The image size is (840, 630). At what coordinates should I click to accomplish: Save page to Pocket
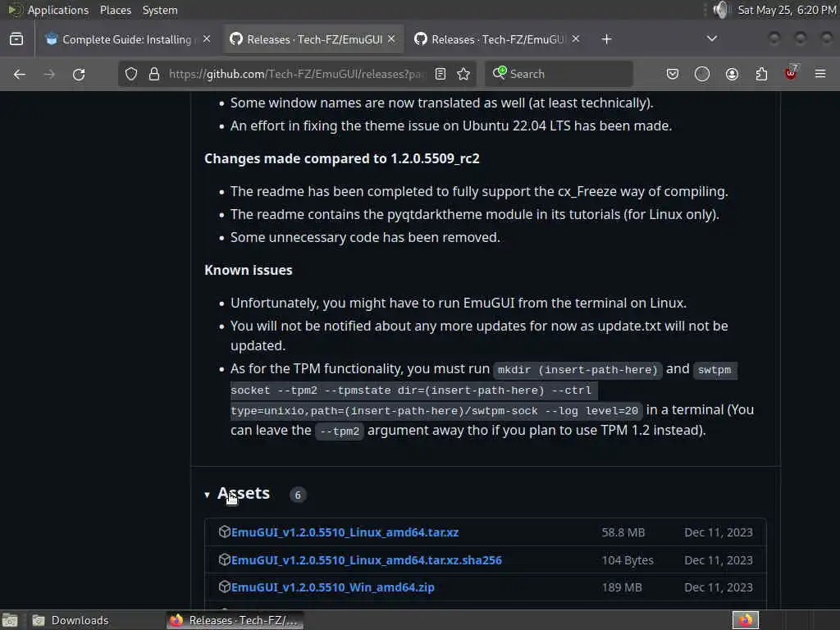pos(673,74)
